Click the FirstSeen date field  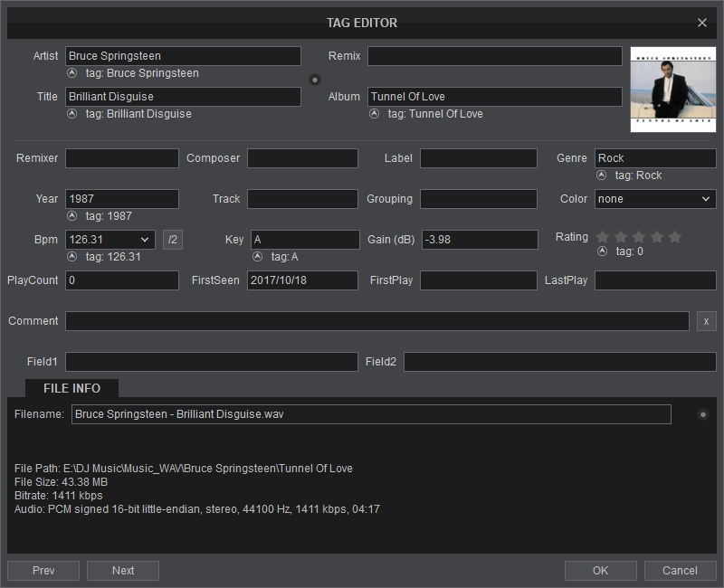[x=302, y=280]
